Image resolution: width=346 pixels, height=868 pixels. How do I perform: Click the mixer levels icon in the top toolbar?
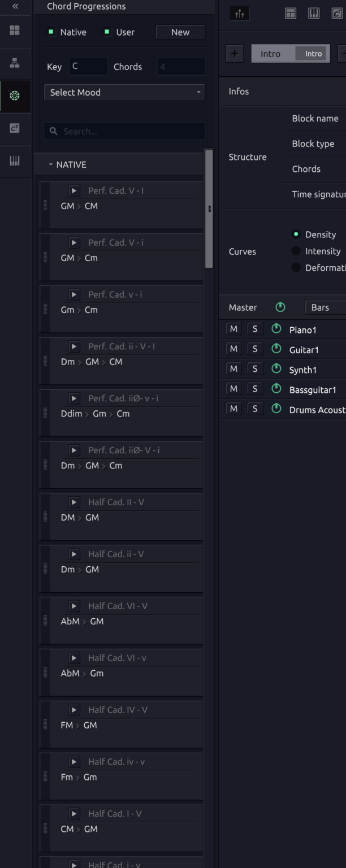(x=239, y=13)
